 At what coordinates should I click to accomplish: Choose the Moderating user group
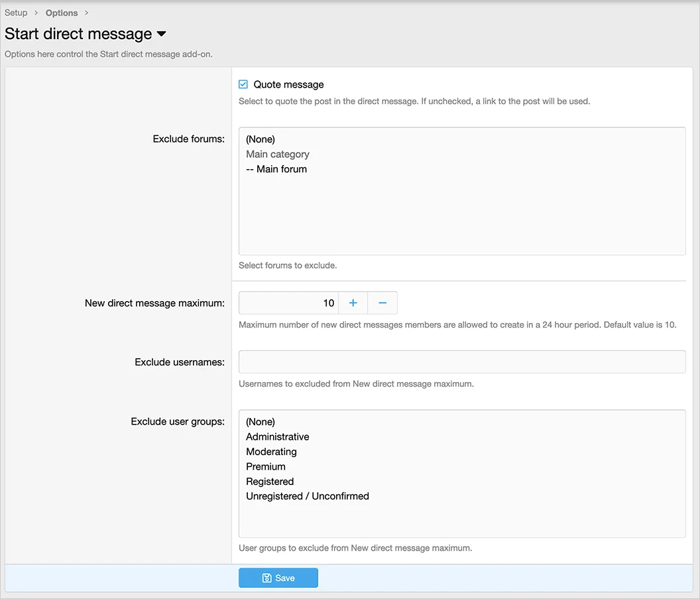[x=271, y=452]
